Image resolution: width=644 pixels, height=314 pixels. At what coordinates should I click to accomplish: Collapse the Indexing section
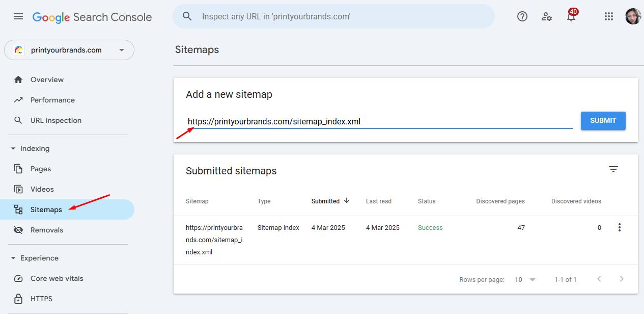pyautogui.click(x=13, y=148)
